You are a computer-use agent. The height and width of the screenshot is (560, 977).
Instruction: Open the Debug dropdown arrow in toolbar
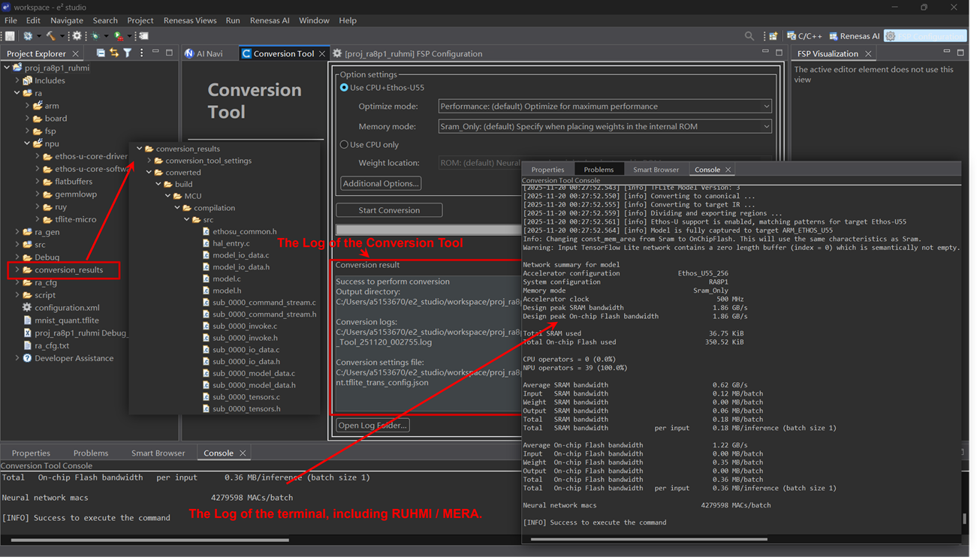tap(106, 36)
